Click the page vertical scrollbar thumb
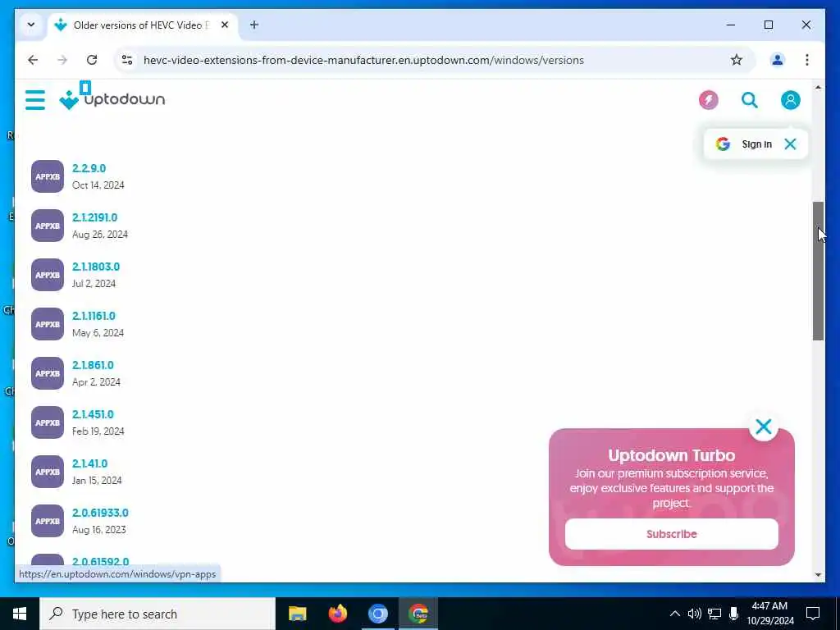The height and width of the screenshot is (630, 840). coord(818,271)
